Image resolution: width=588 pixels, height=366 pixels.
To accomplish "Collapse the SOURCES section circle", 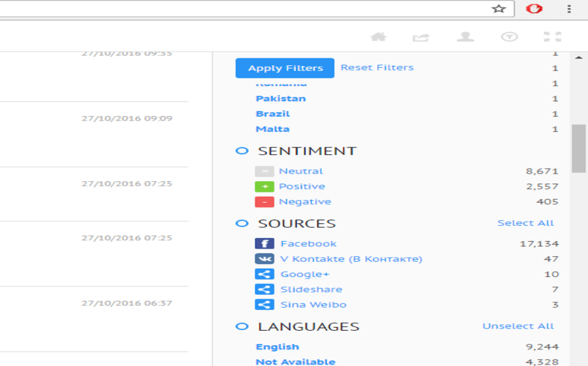I will click(242, 223).
